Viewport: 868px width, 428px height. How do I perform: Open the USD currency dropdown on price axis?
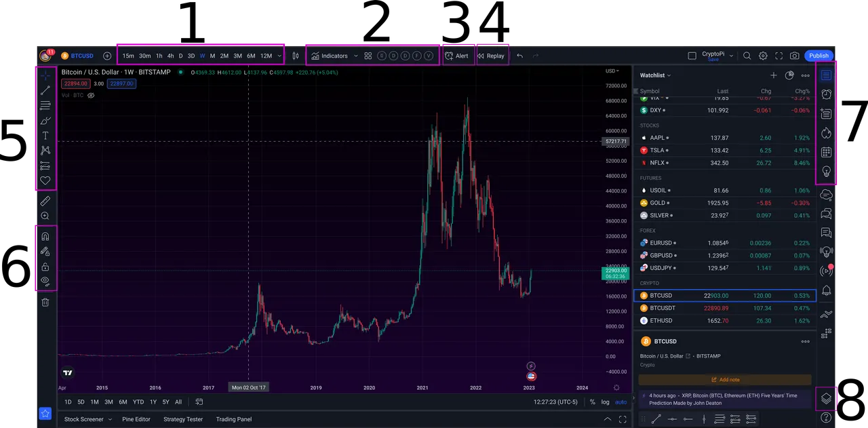(x=612, y=71)
